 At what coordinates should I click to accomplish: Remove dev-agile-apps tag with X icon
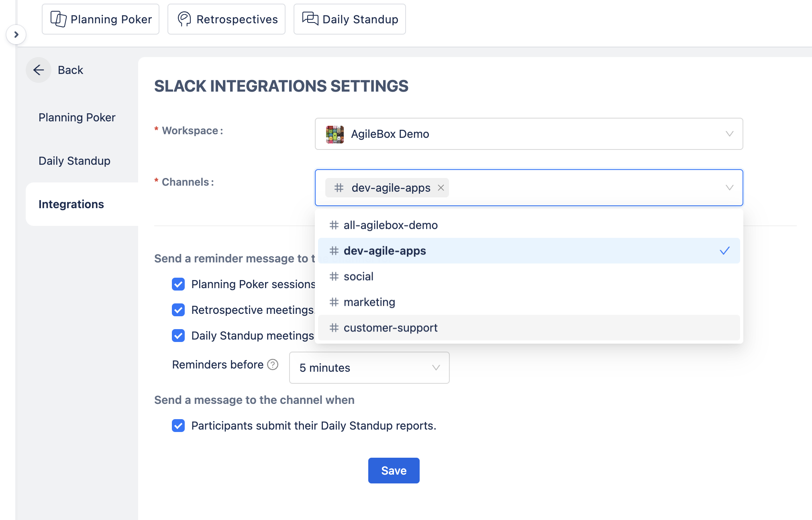(441, 188)
